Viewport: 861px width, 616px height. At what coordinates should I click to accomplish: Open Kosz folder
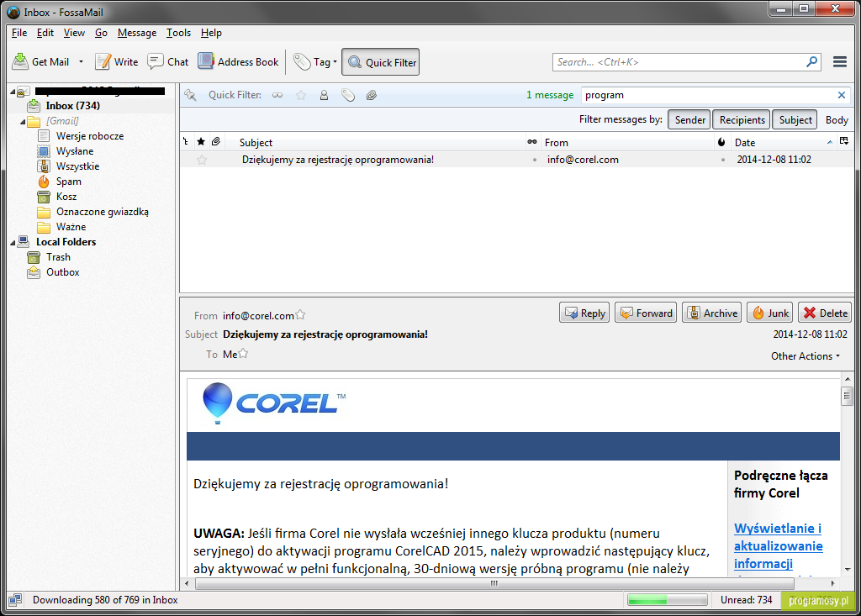(x=66, y=197)
